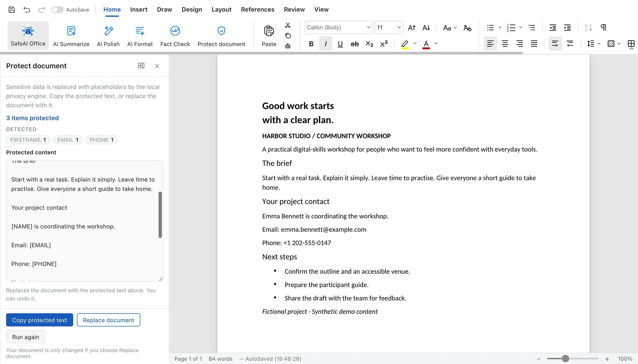The image size is (638, 364).
Task: Click the multilevel list icon
Action: [532, 28]
